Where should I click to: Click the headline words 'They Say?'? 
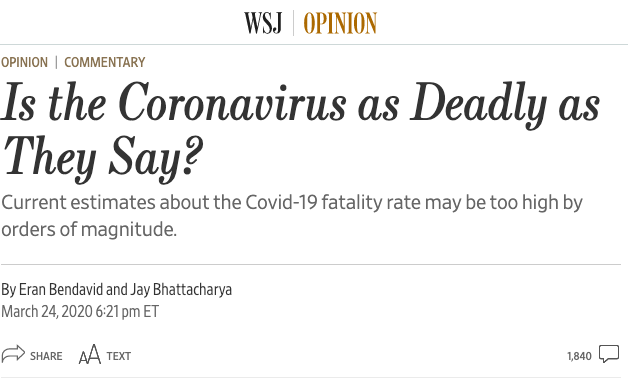(x=103, y=157)
